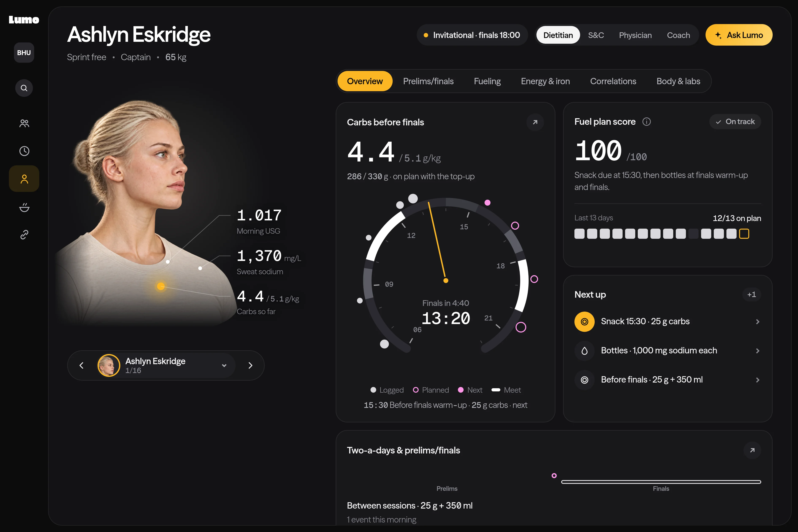
Task: Expand the Bottles 1,000 mg sodium chevron
Action: pyautogui.click(x=758, y=351)
